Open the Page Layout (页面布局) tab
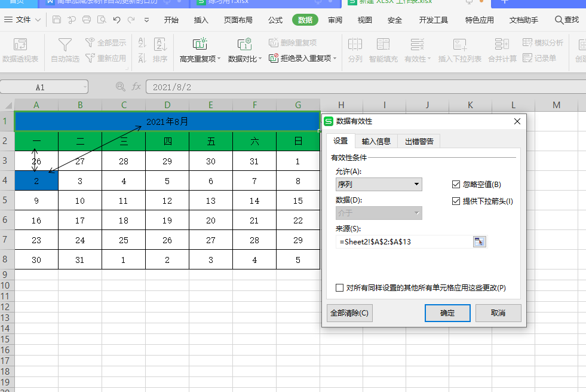Screen dimensions: 586x392 [x=238, y=20]
